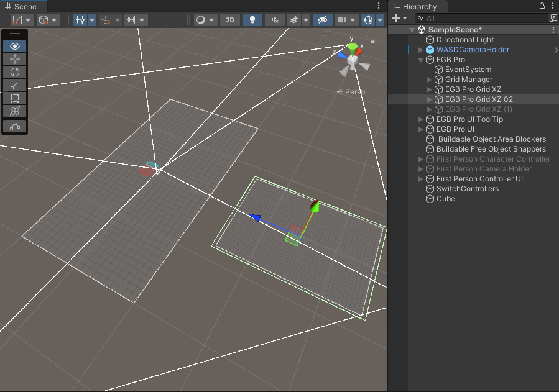Open the snap increment dropdown arrow
The height and width of the screenshot is (392, 559).
point(142,20)
